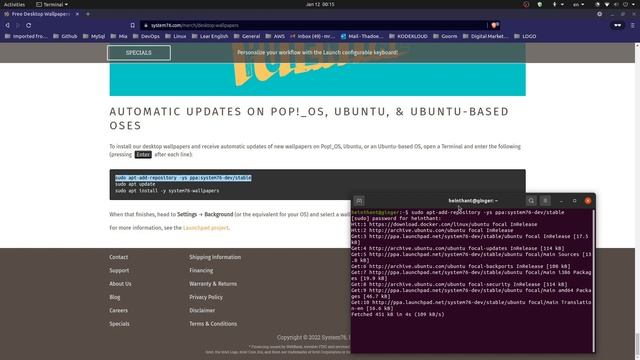Expand the heinthant@ginger terminal title dropdown
The height and width of the screenshot is (360, 640).
(x=473, y=201)
